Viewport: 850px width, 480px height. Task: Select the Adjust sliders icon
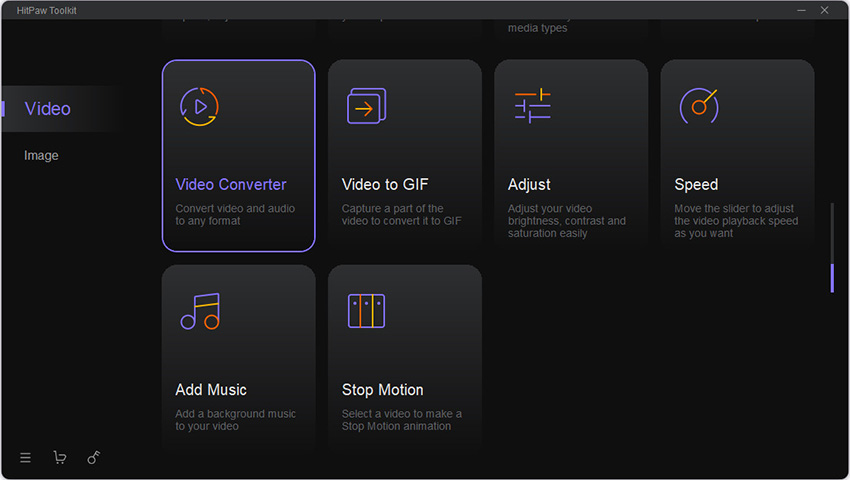tap(532, 106)
